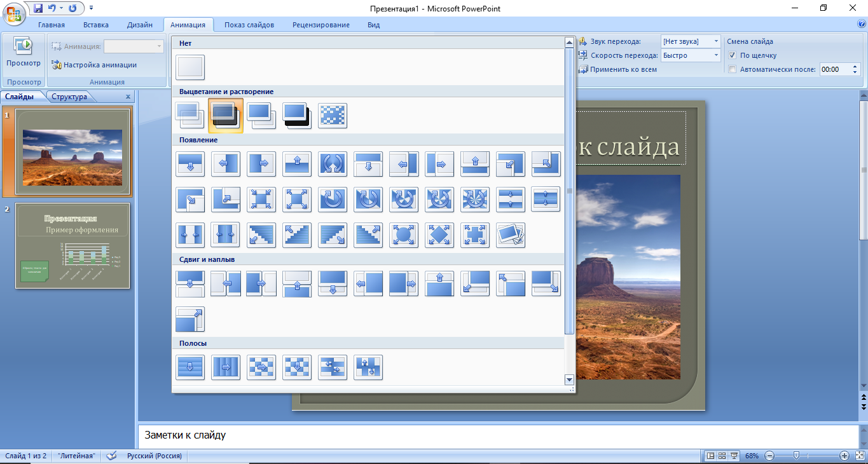Apply the Newsflash spinning-pages transition
Screen dimensions: 868x464
[511, 235]
